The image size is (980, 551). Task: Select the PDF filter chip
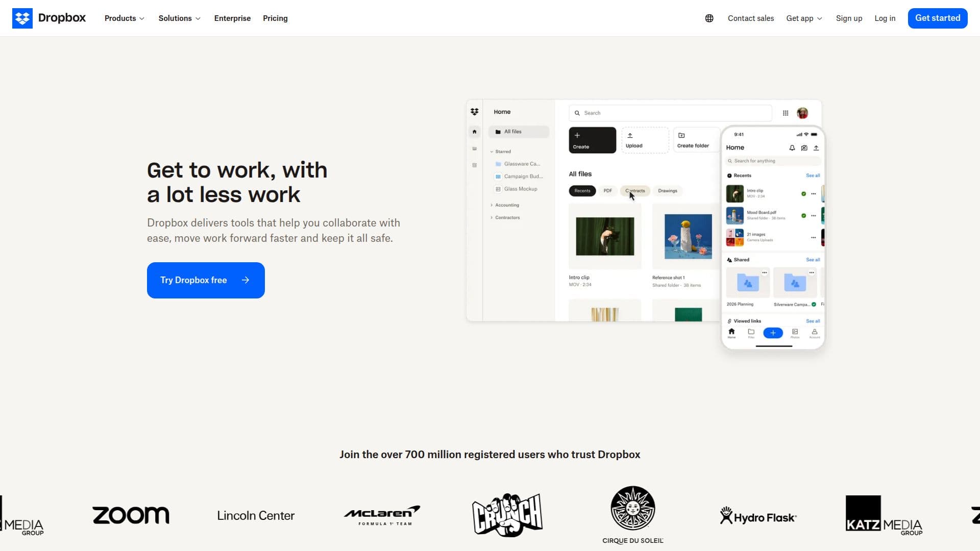tap(607, 191)
